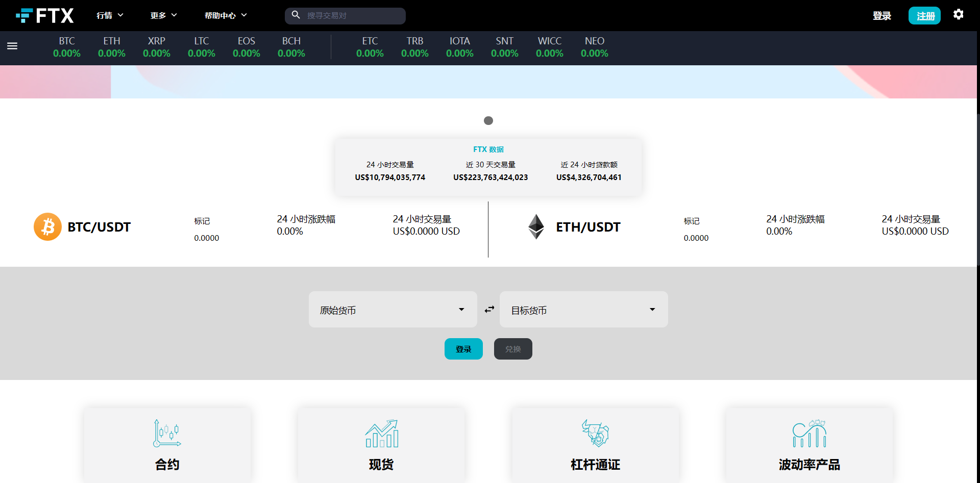Select XRP in the ticker bar

157,47
